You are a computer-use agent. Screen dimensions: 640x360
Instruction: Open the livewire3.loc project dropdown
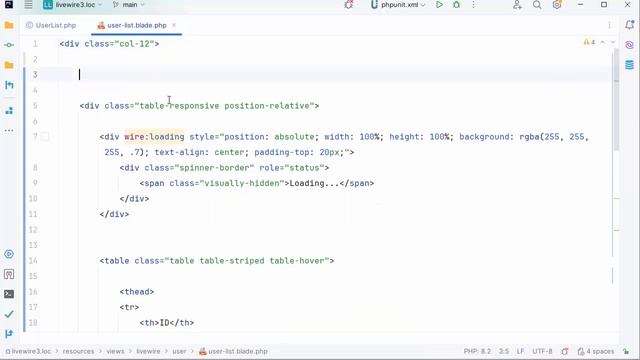point(73,5)
